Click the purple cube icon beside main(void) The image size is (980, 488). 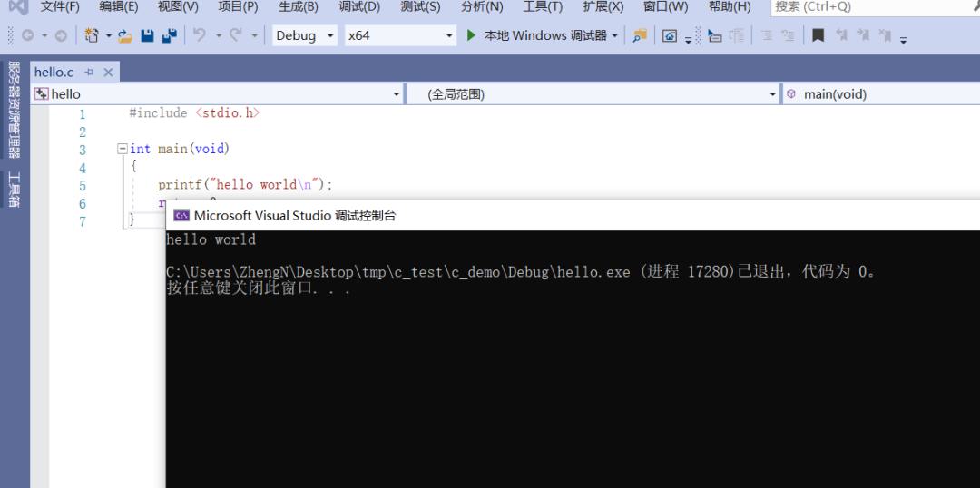[x=791, y=93]
